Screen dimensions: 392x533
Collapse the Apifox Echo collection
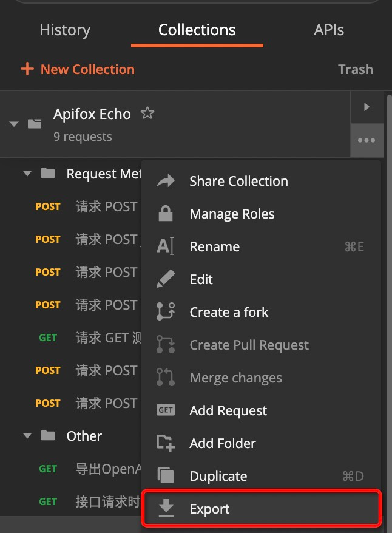[x=14, y=124]
